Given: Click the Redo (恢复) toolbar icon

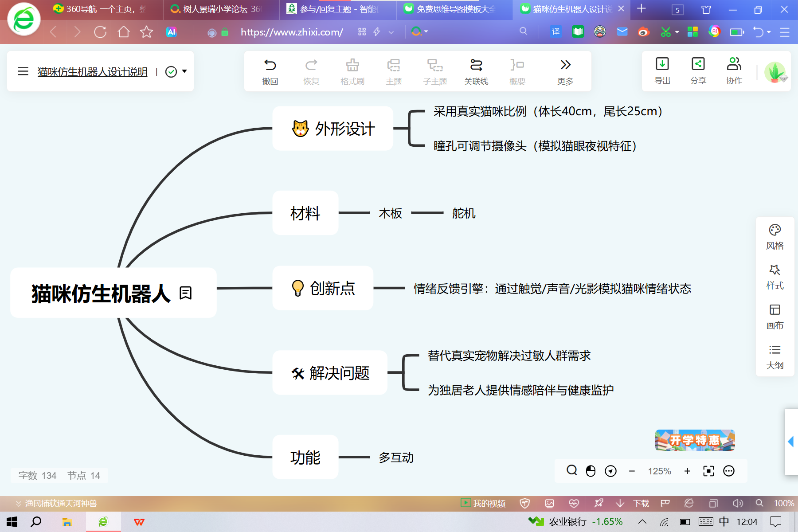Looking at the screenshot, I should tap(311, 71).
